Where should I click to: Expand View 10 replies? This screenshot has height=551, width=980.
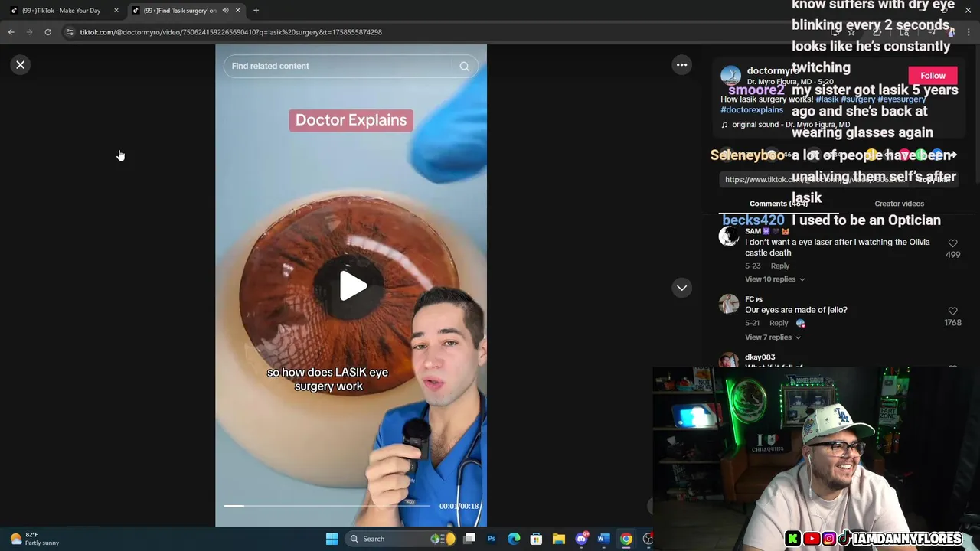pyautogui.click(x=775, y=279)
